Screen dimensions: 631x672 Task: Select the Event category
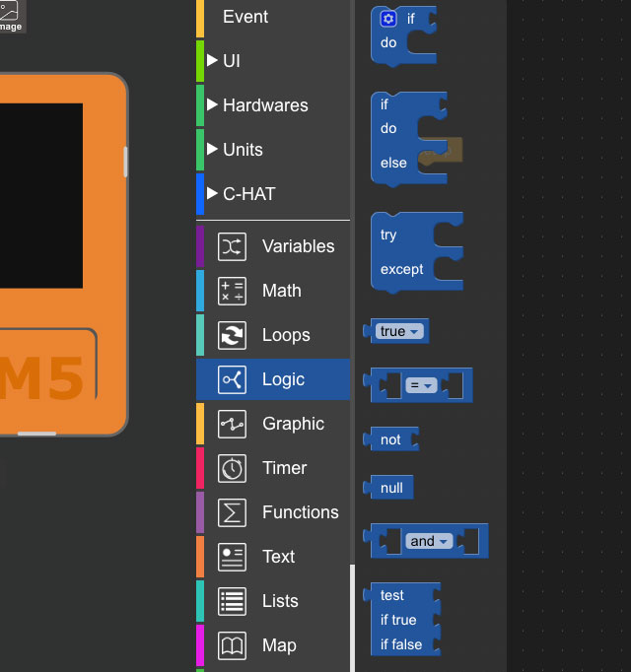pyautogui.click(x=245, y=17)
